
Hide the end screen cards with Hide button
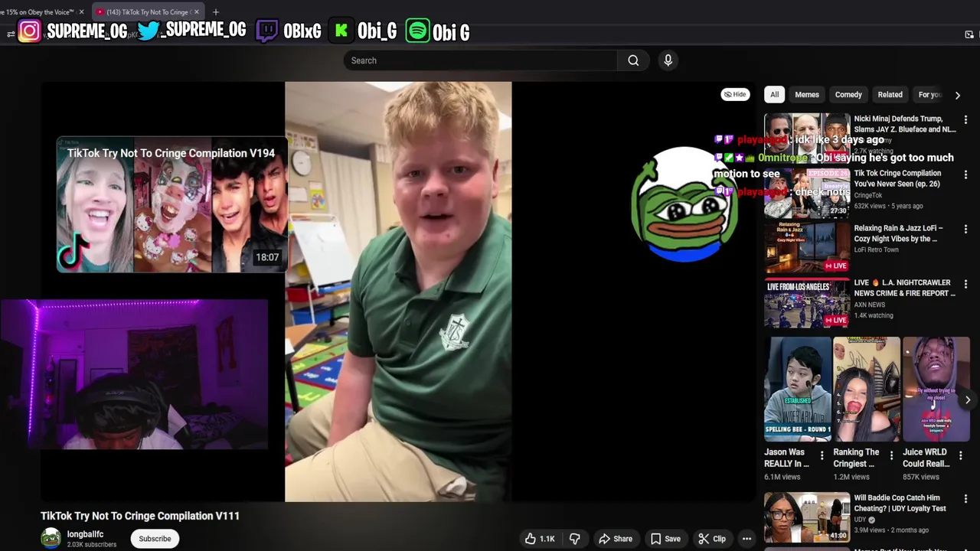pos(735,94)
